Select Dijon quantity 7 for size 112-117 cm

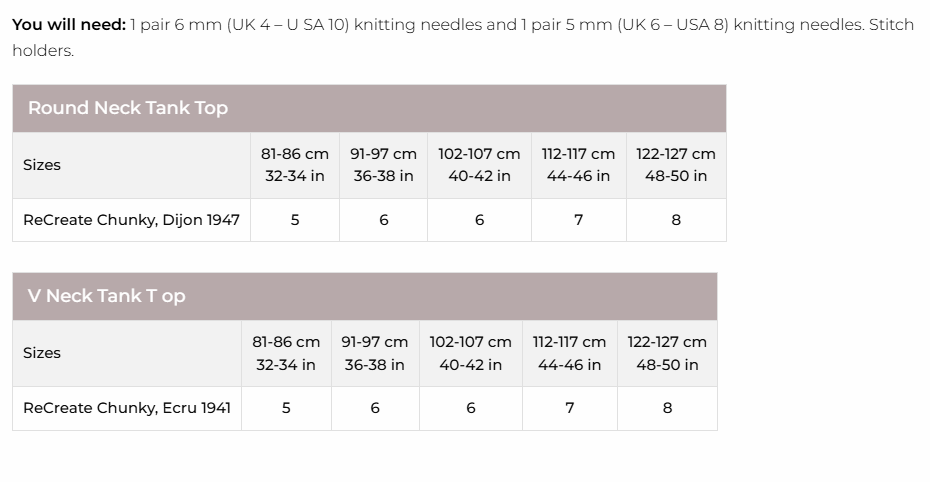pyautogui.click(x=578, y=220)
